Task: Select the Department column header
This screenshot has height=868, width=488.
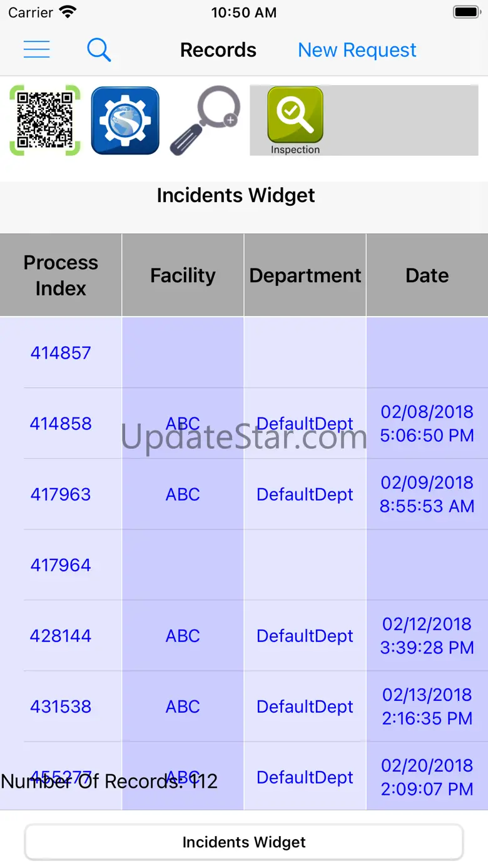Action: pyautogui.click(x=305, y=275)
